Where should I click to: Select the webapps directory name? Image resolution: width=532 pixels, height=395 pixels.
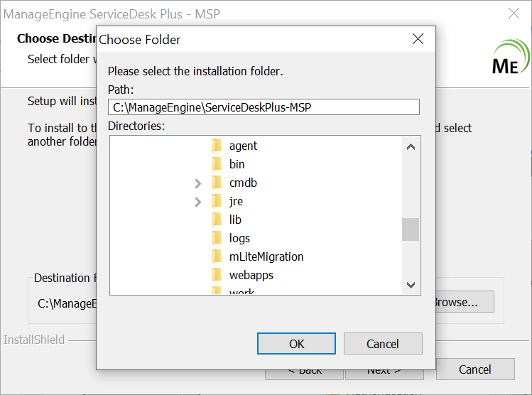click(251, 275)
